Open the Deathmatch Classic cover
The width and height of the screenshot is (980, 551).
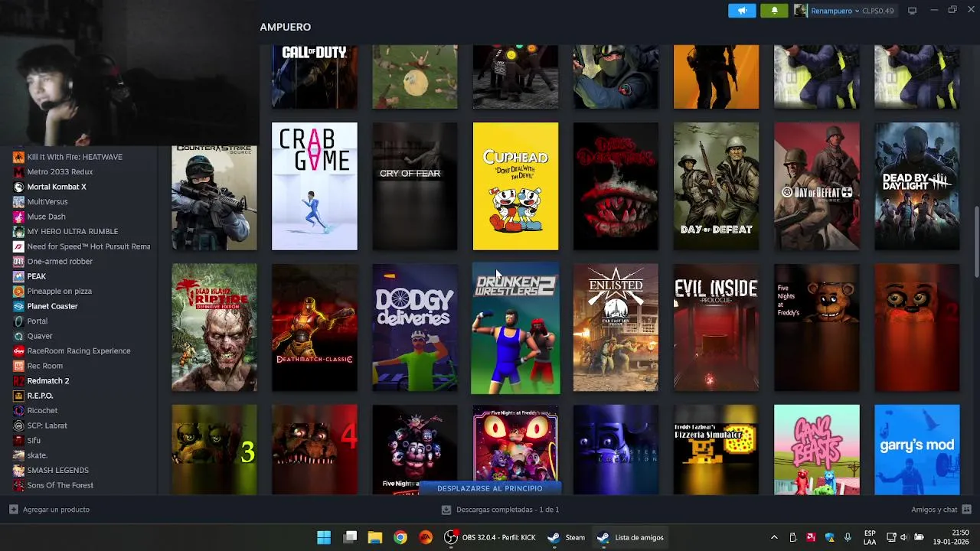click(315, 328)
